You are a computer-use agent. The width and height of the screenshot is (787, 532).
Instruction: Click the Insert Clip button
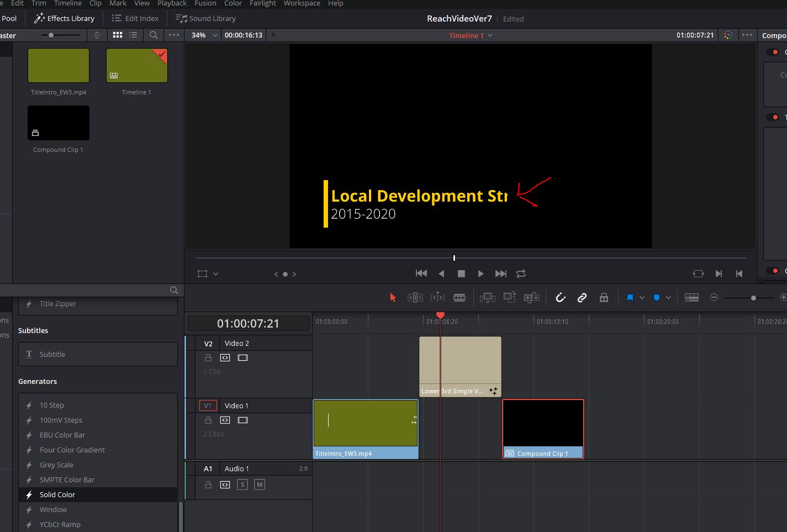point(487,298)
